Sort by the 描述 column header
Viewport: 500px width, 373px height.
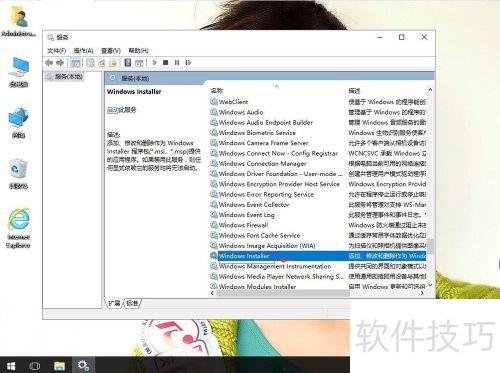pos(354,91)
